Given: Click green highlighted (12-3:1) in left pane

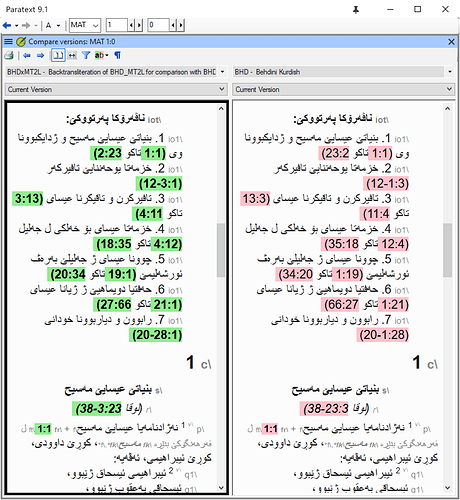Looking at the screenshot, I should [159, 184].
